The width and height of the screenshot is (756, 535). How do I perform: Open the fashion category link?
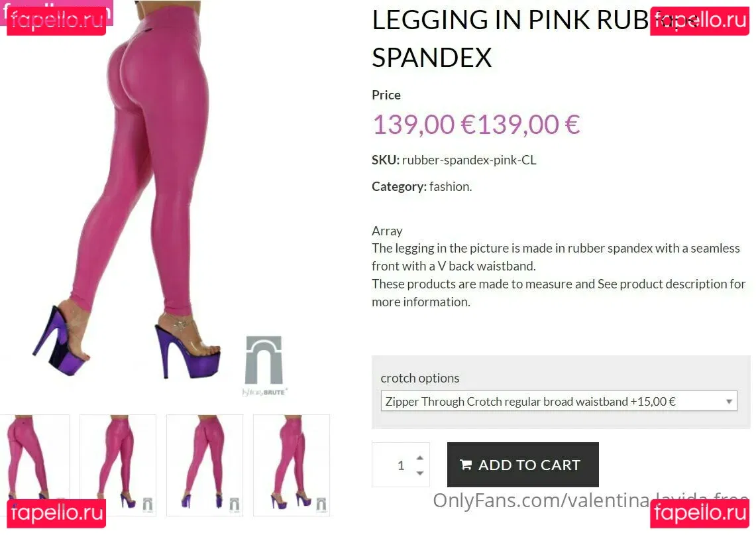449,186
